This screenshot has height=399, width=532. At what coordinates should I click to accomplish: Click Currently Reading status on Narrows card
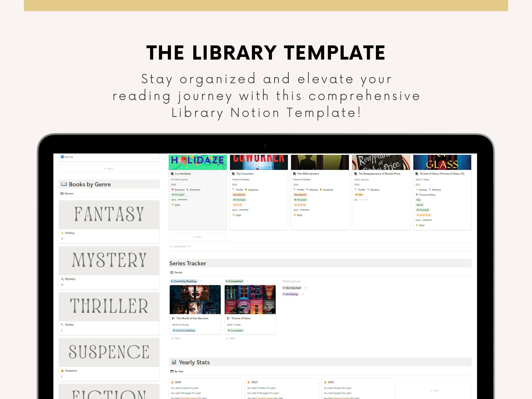click(x=184, y=330)
